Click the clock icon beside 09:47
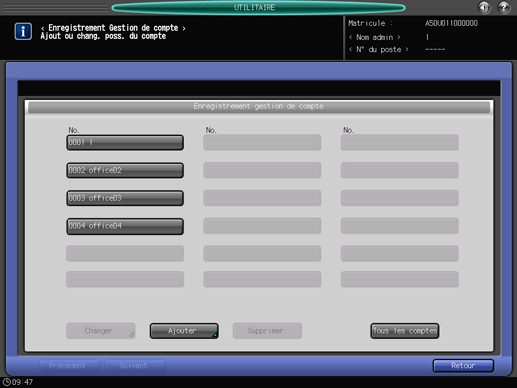517x388 pixels. tap(7, 382)
